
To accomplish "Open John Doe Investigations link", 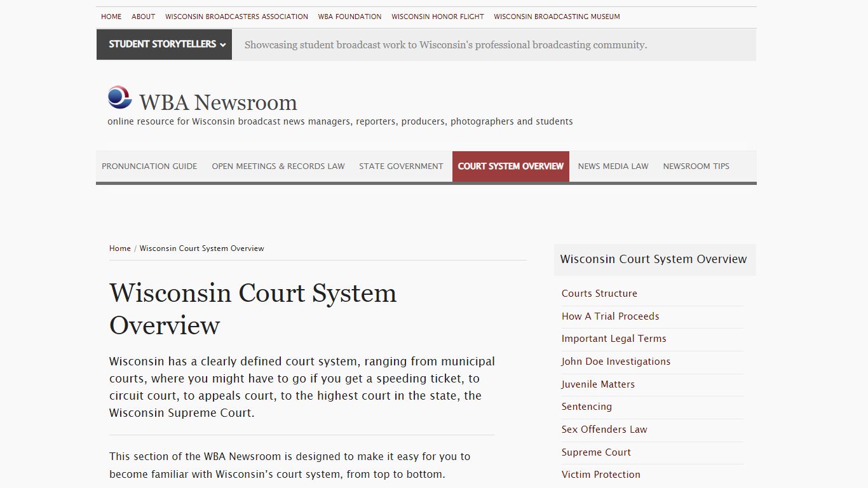I will click(x=616, y=362).
